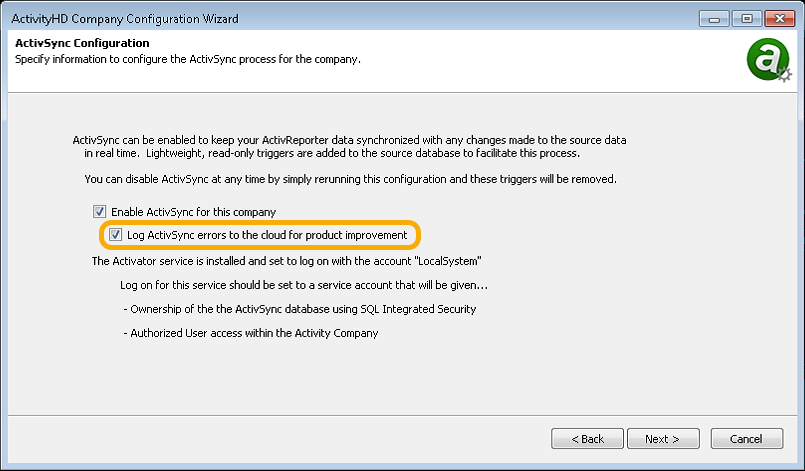
Task: Click the 'Enable ActivSync for this company' label text
Action: [x=194, y=212]
